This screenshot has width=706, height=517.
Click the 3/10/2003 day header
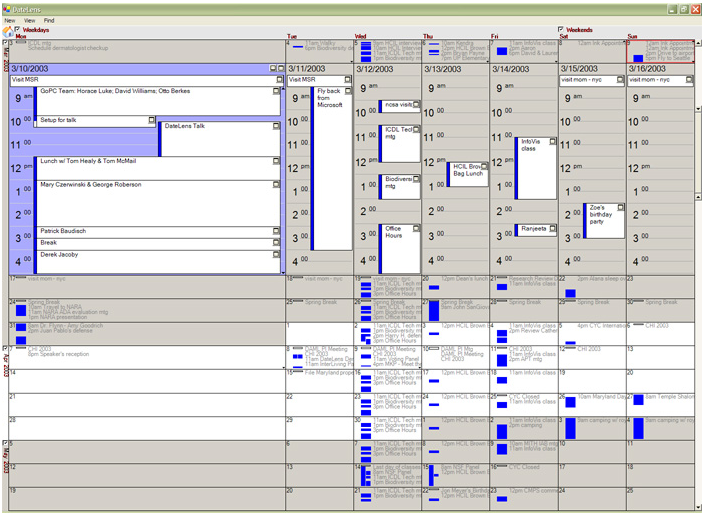pyautogui.click(x=147, y=69)
